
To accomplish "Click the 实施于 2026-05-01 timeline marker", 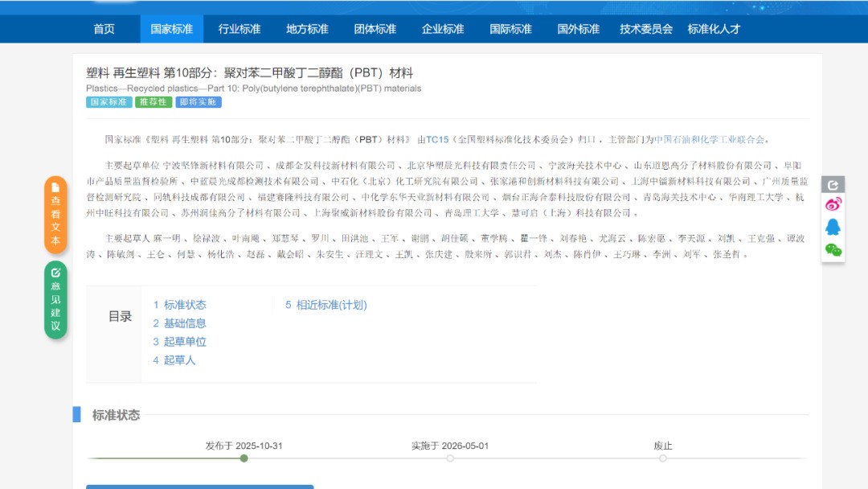I will (450, 458).
